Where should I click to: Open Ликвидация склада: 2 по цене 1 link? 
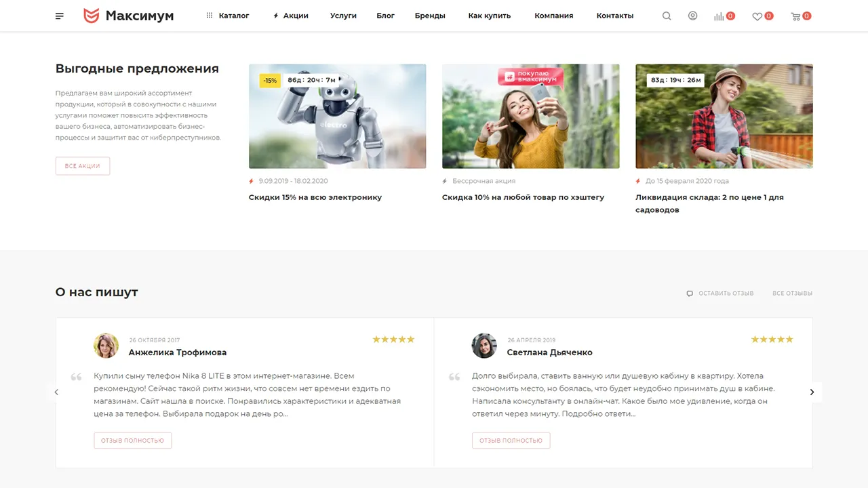click(709, 203)
